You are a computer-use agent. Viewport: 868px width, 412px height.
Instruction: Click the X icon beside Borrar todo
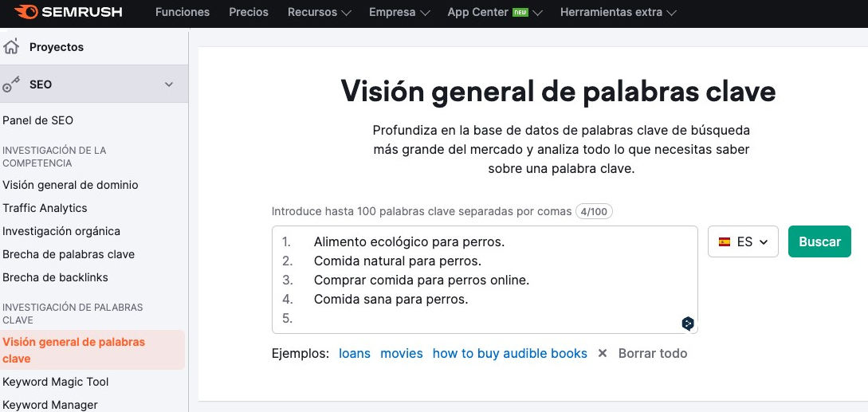[603, 353]
